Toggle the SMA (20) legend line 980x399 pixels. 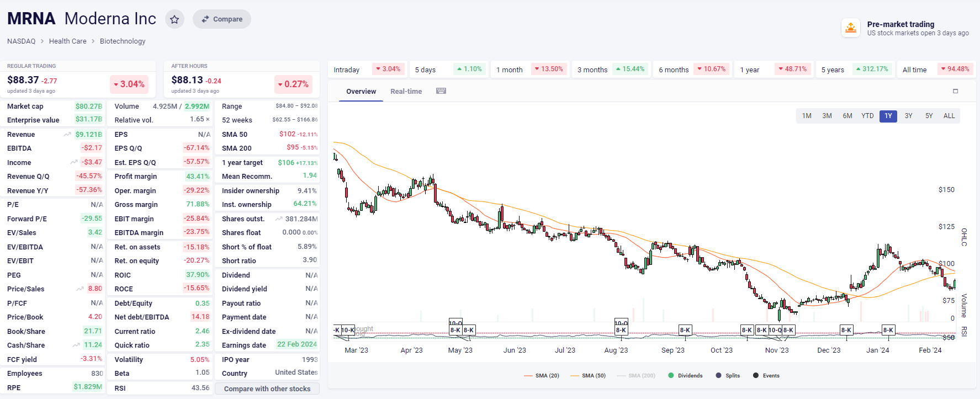pyautogui.click(x=542, y=376)
